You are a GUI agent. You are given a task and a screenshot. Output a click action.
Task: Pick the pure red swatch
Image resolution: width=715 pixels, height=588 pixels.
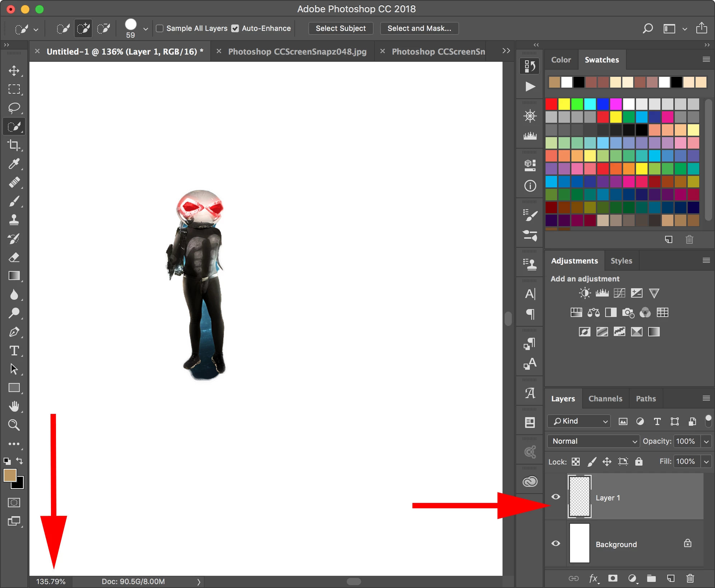click(551, 104)
